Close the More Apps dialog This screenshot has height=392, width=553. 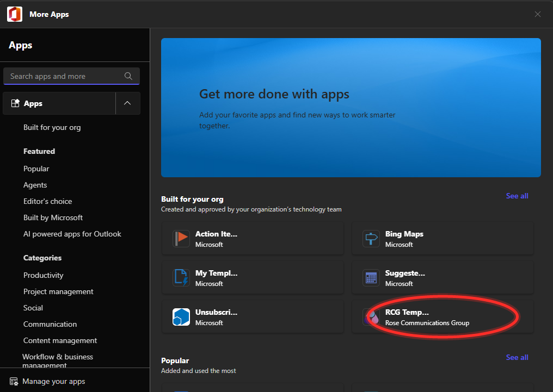pyautogui.click(x=537, y=14)
